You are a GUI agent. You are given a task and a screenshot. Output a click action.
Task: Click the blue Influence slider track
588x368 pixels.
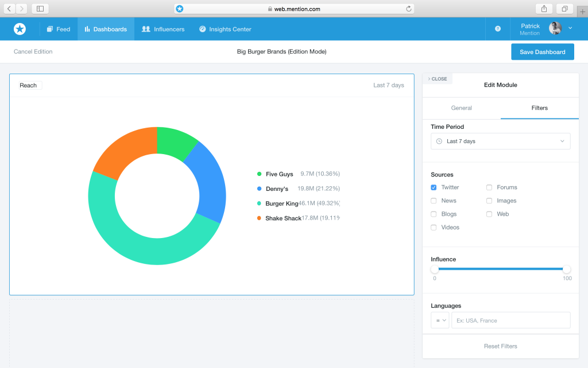[x=501, y=269]
